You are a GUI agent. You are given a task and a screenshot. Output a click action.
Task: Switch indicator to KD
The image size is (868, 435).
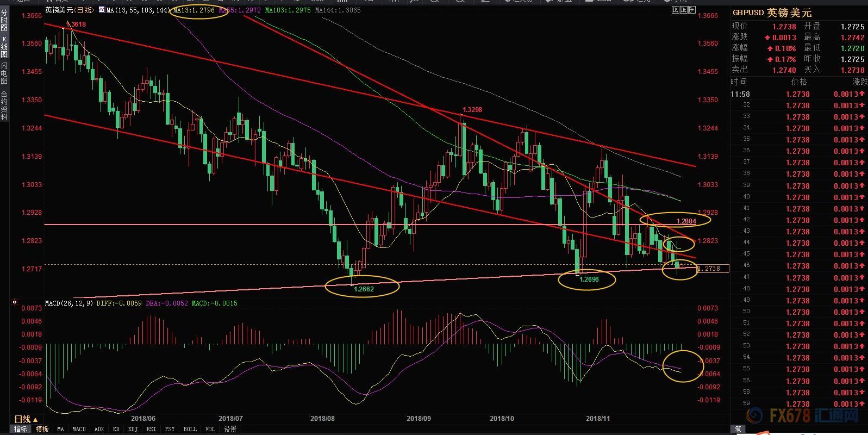116,429
